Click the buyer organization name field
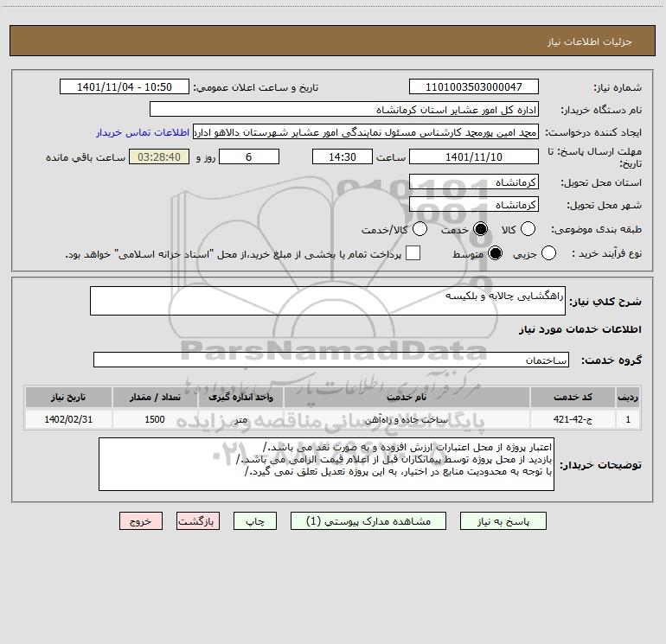This screenshot has height=644, width=666. pos(344,109)
